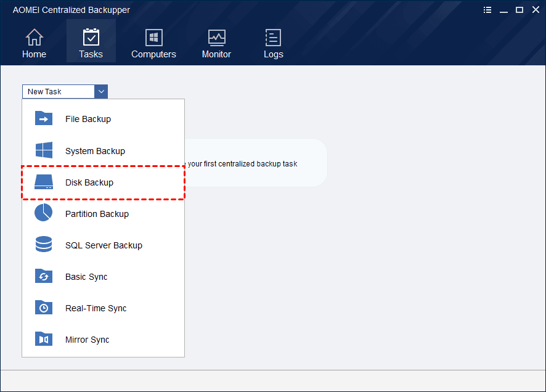
Task: Click the System Backup Windows logo icon
Action: point(44,150)
